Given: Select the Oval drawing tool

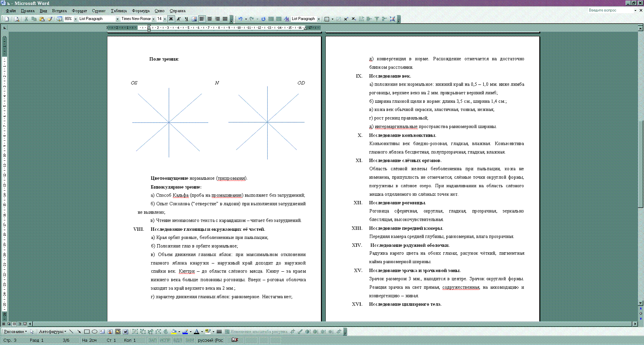Looking at the screenshot, I should tap(95, 332).
